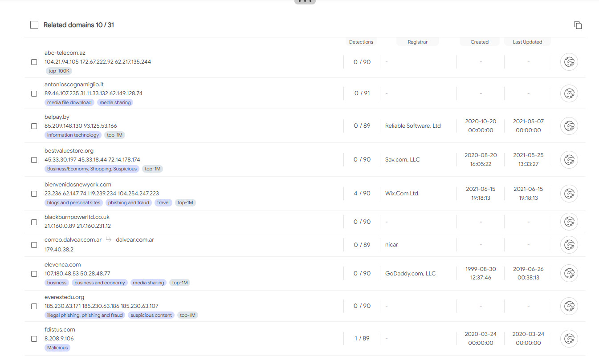This screenshot has width=599, height=364.
Task: Open correo.dalvear.com.ar subdomain link
Action: (73, 239)
